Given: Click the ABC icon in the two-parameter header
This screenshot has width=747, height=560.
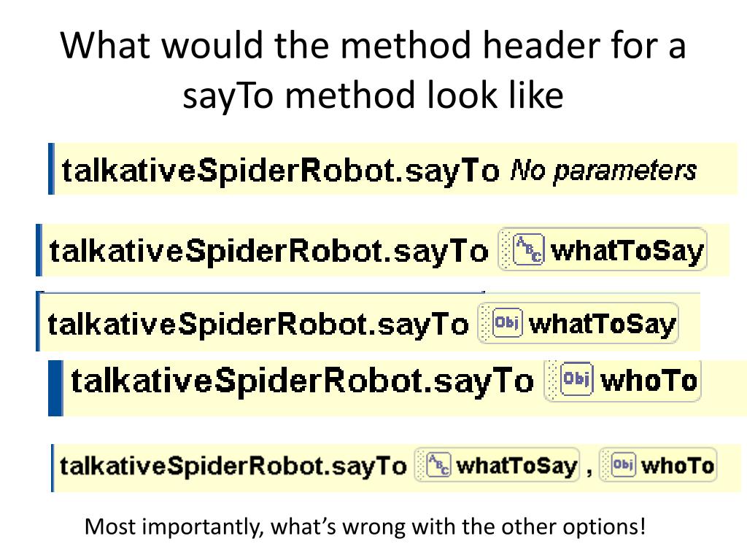Looking at the screenshot, I should click(438, 465).
